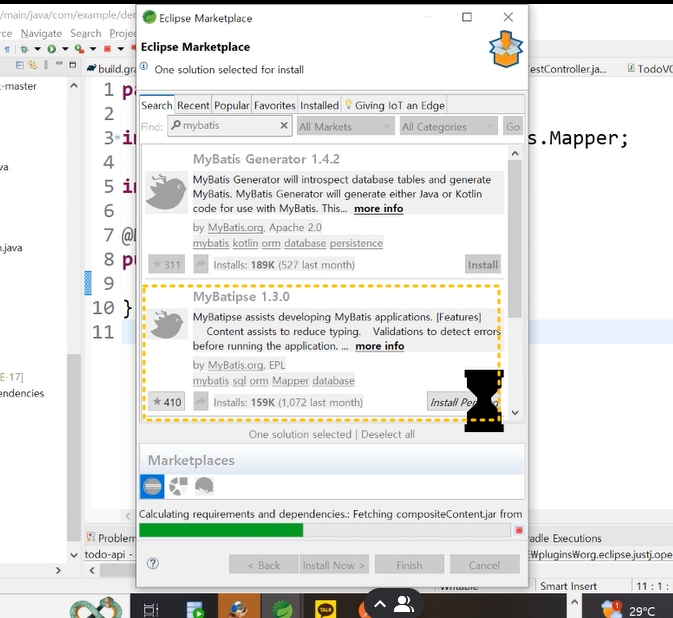
Task: Switch to Favorites tab
Action: coord(275,106)
